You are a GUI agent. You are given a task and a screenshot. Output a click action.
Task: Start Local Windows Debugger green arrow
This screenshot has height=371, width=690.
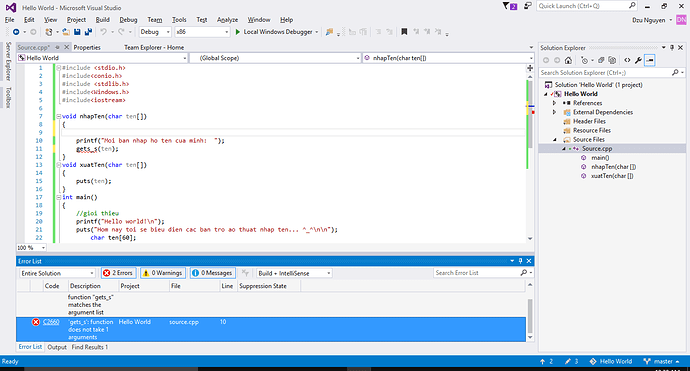point(238,32)
